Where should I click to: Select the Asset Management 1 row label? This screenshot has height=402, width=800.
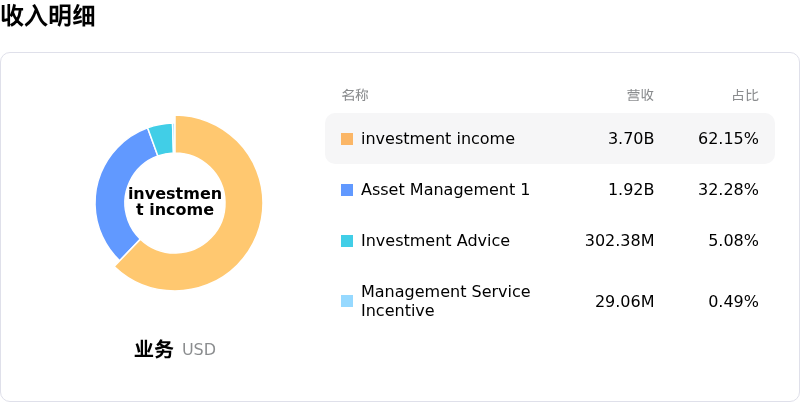click(x=445, y=190)
